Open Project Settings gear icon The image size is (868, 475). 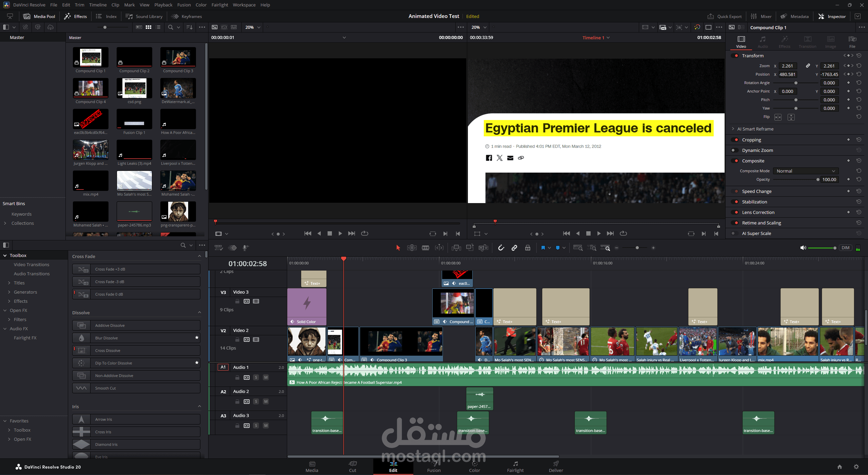pos(856,467)
